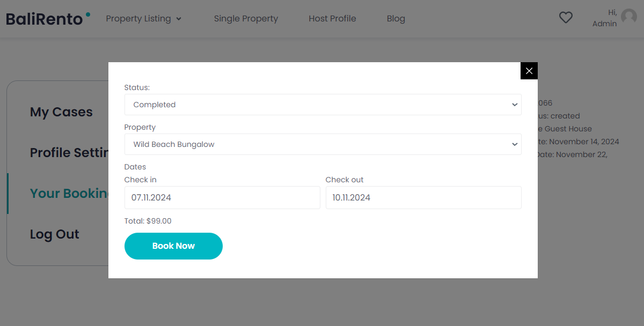This screenshot has height=326, width=644.
Task: Open the Blog section
Action: 396,18
